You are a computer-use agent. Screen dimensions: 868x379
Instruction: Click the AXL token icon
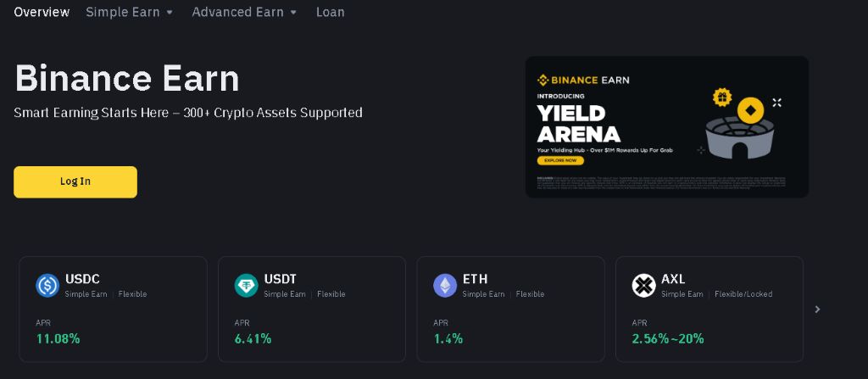point(643,286)
